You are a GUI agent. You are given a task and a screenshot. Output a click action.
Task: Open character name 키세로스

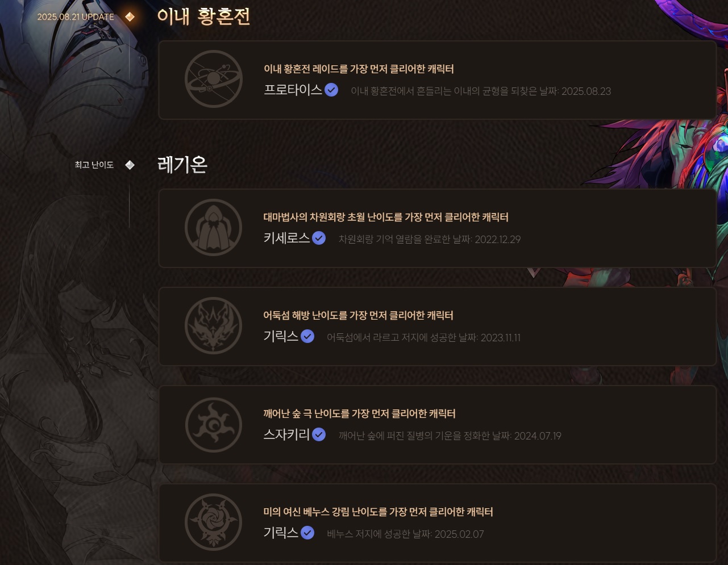287,238
